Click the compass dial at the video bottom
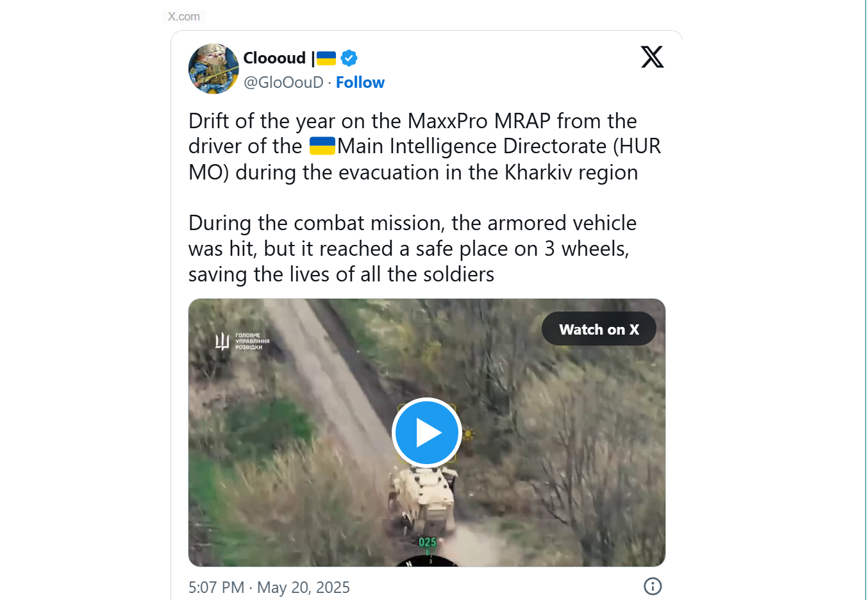Viewport: 868px width, 600px height. coord(428,562)
